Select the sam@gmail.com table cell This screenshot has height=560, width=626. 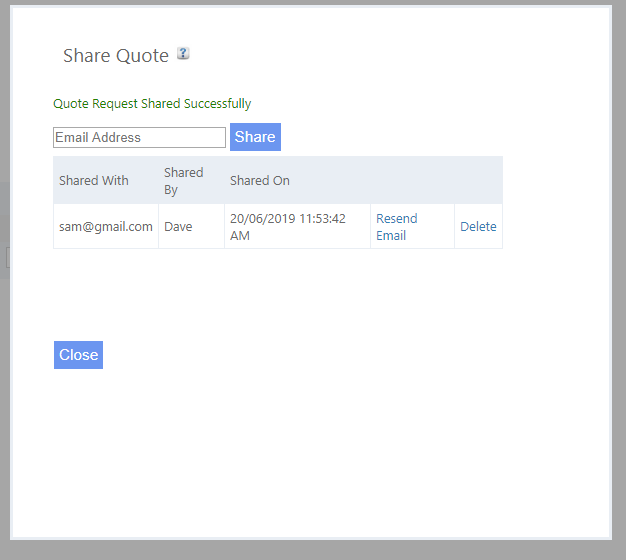click(x=106, y=227)
